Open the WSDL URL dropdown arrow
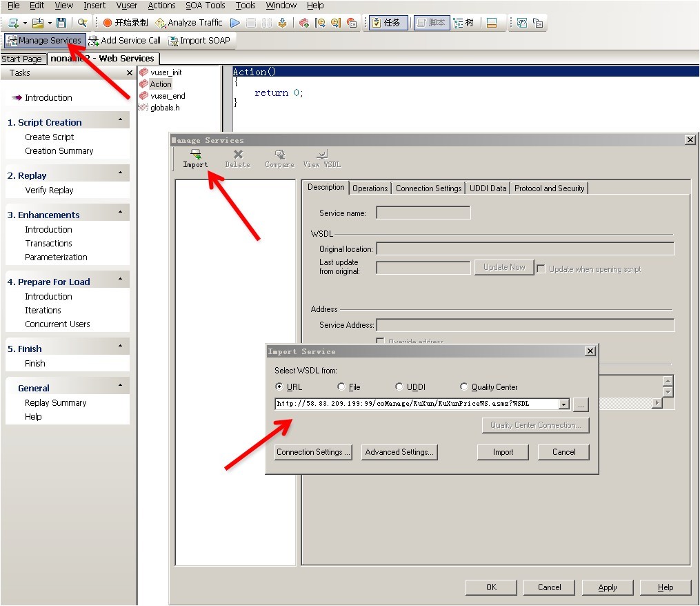 pyautogui.click(x=564, y=404)
